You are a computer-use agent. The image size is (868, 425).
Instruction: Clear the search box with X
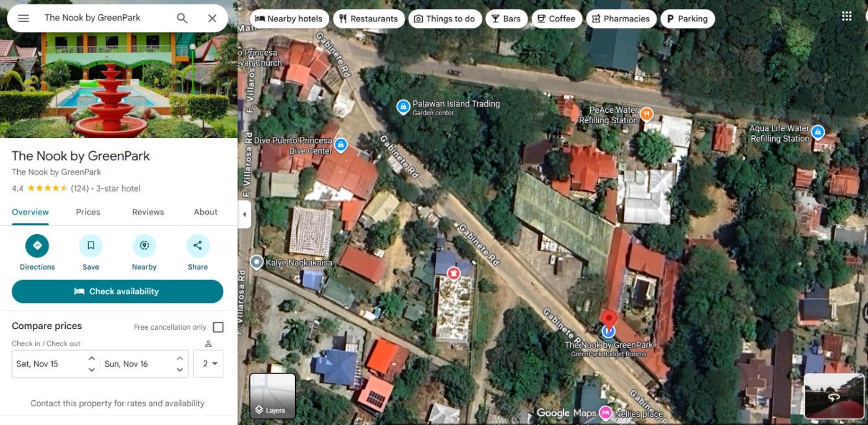click(x=212, y=18)
